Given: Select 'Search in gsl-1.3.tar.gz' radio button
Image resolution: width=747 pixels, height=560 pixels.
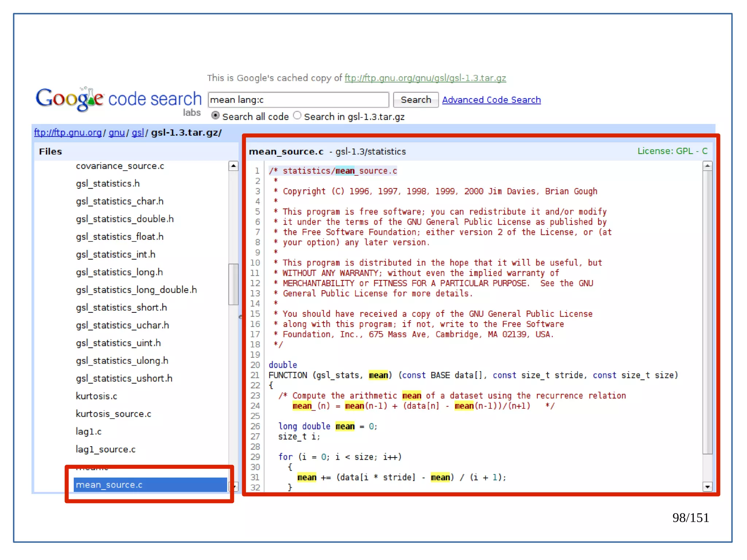Looking at the screenshot, I should [x=297, y=116].
